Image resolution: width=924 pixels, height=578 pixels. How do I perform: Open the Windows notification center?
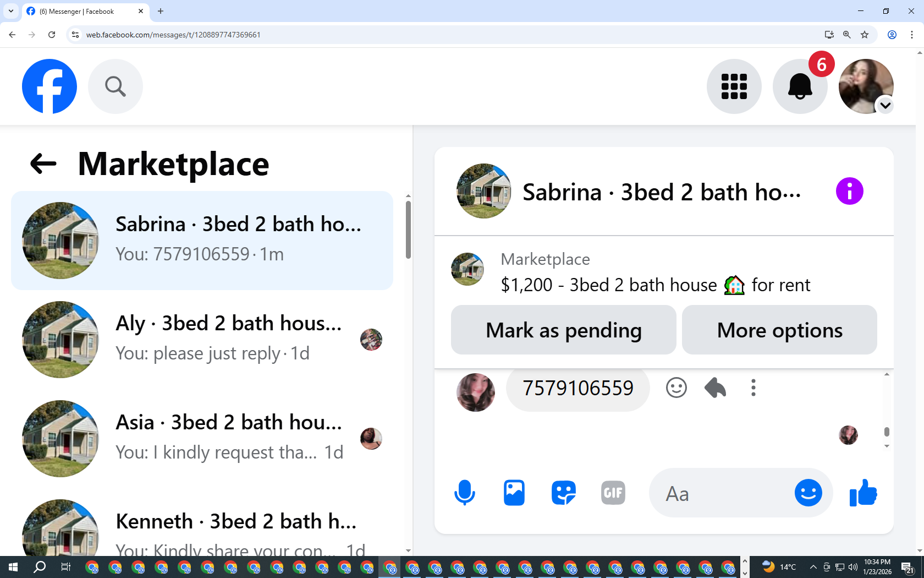[x=908, y=567]
